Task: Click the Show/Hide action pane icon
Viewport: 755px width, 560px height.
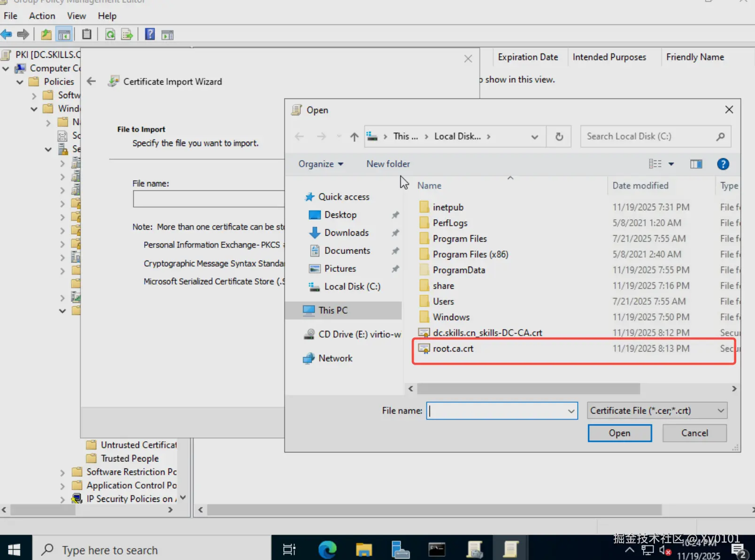Action: click(x=167, y=34)
